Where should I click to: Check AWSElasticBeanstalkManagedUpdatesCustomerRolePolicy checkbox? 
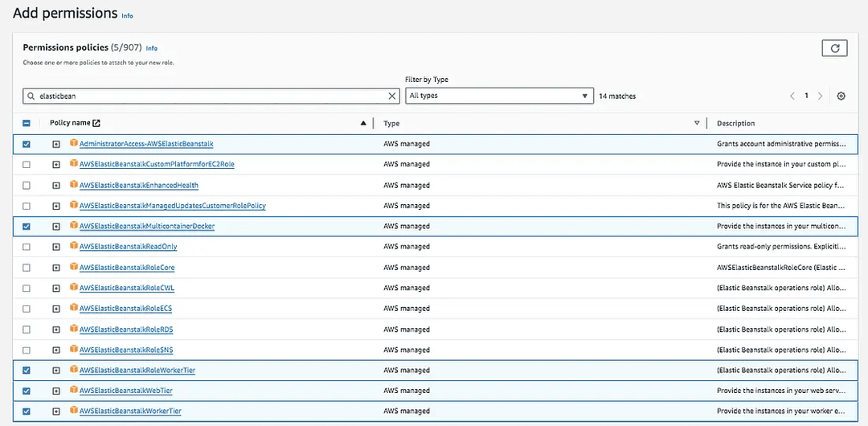point(27,206)
